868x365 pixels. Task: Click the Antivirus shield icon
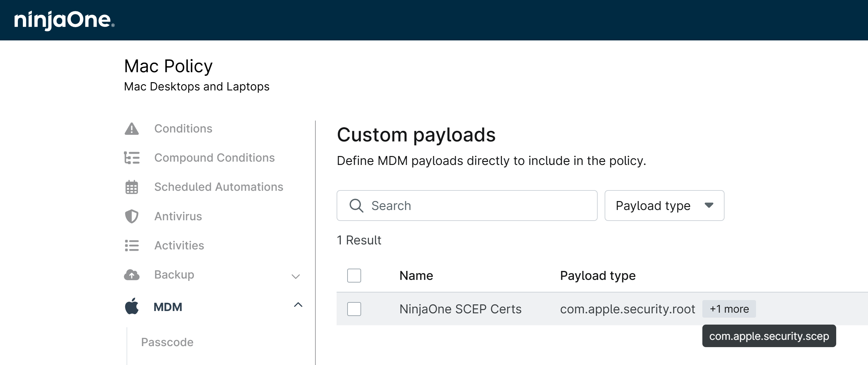[132, 216]
